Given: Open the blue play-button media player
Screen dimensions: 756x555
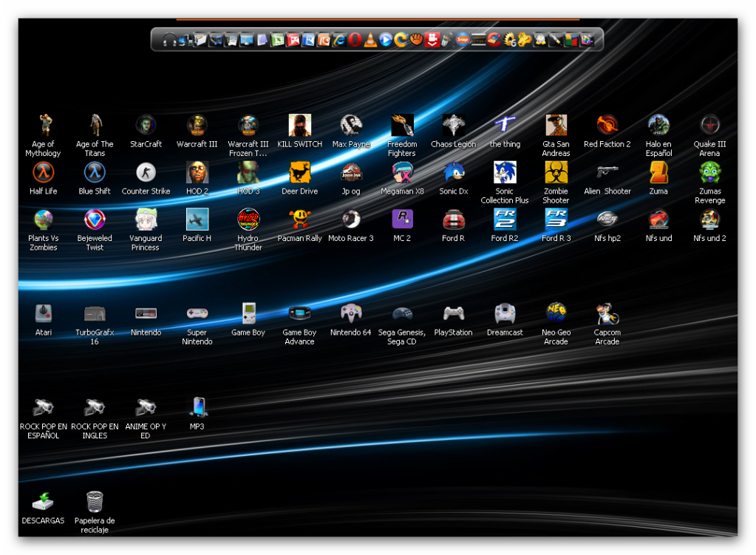Looking at the screenshot, I should point(385,40).
